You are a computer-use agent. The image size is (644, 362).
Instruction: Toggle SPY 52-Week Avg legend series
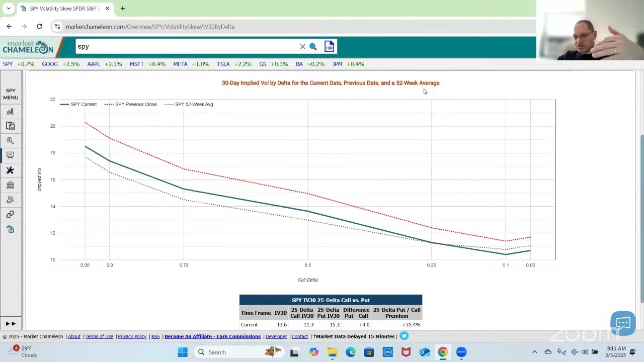tap(189, 105)
